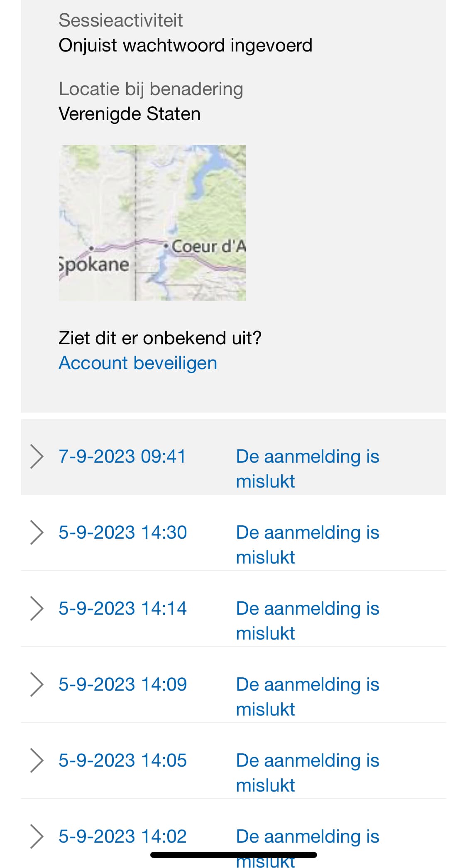
Task: Tap the iOS home indicator bar
Action: point(234,855)
